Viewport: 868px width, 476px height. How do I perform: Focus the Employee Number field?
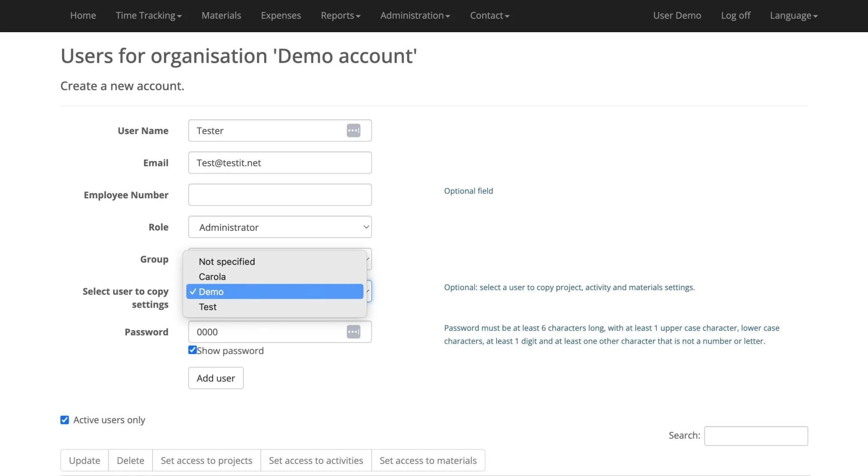[x=280, y=195]
